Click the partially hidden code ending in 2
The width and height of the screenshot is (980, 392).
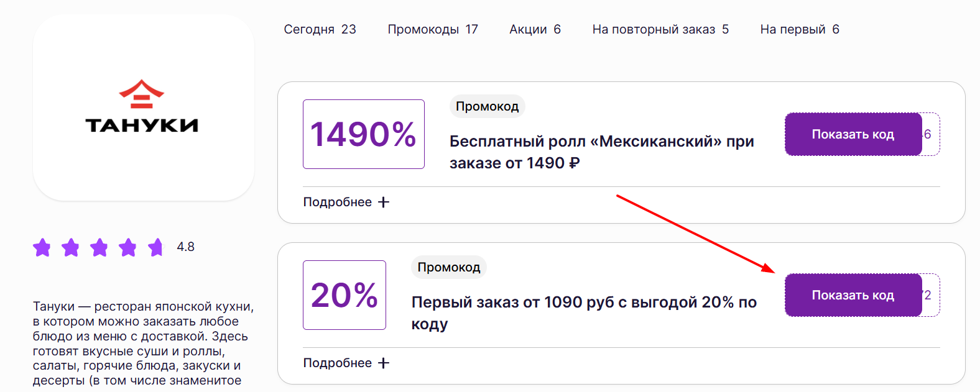coord(927,296)
